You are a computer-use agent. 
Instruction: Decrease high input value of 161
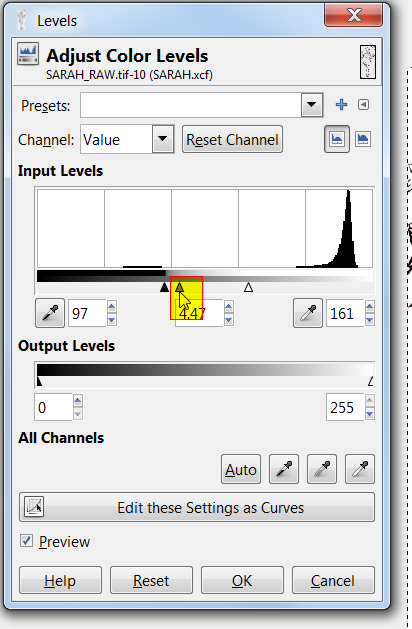(x=369, y=320)
